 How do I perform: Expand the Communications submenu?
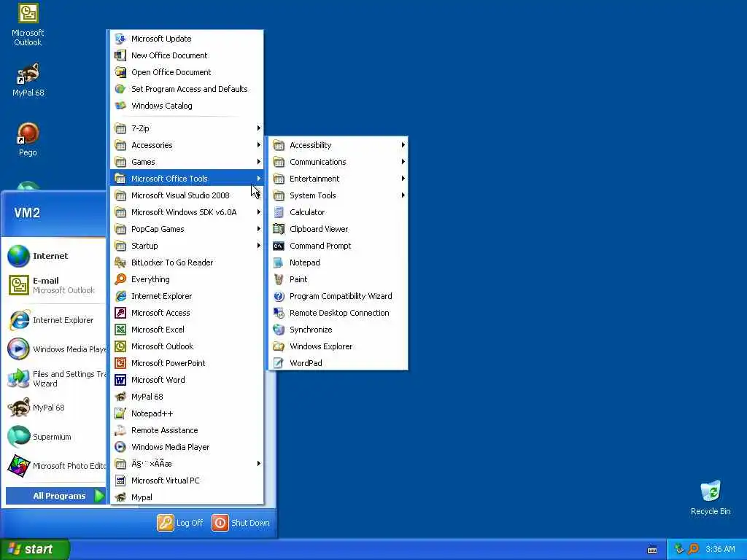pos(338,162)
